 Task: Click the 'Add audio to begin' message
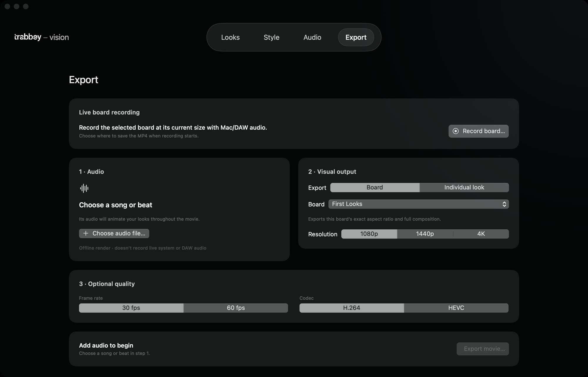pos(106,345)
